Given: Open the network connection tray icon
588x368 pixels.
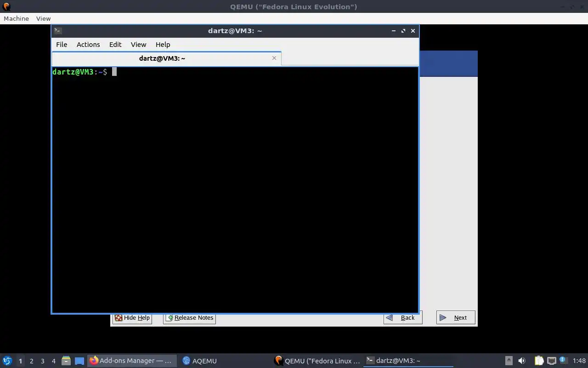Looking at the screenshot, I should click(551, 361).
